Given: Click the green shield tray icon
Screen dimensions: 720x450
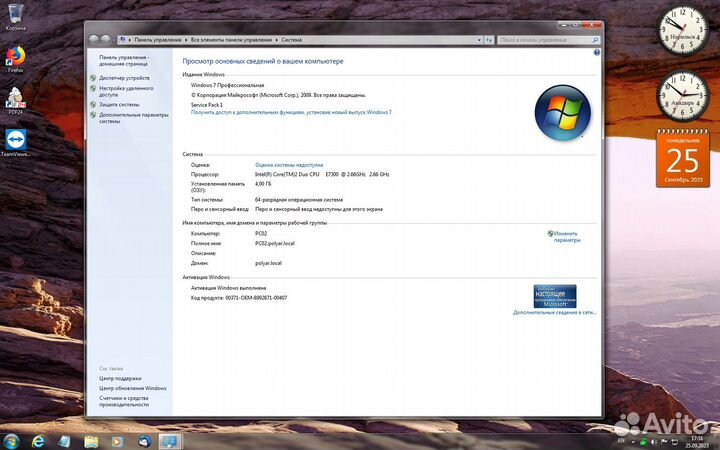Looking at the screenshot, I should (643, 442).
